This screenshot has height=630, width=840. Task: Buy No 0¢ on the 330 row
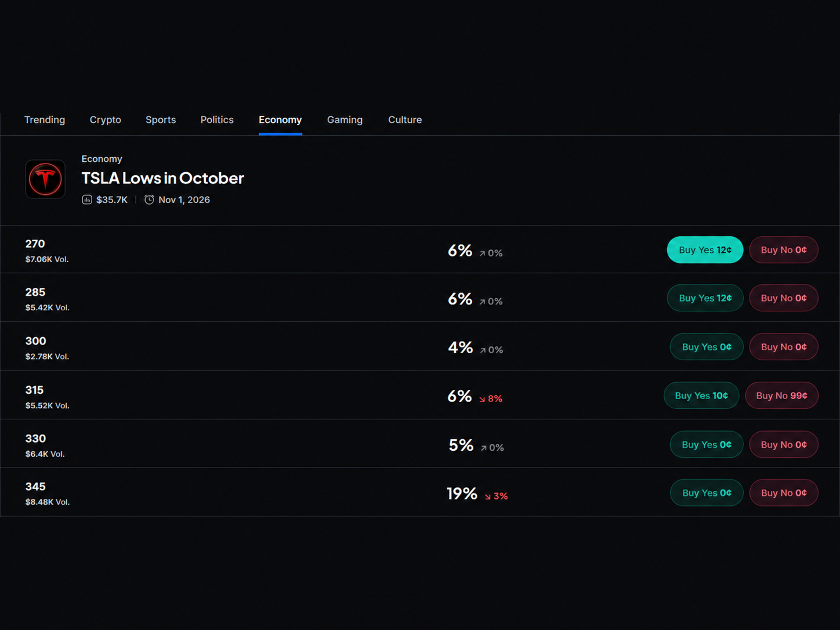(784, 444)
